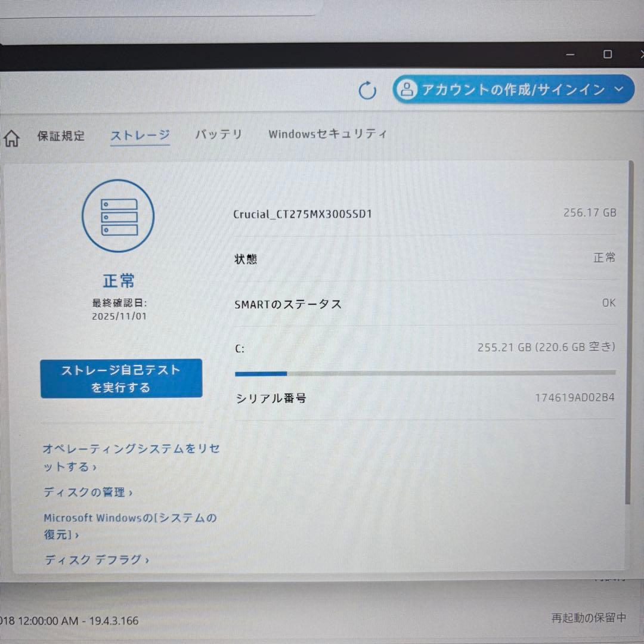Screen dimensions: 644x644
Task: Run ストレージ自己テストを実行する
Action: [121, 378]
